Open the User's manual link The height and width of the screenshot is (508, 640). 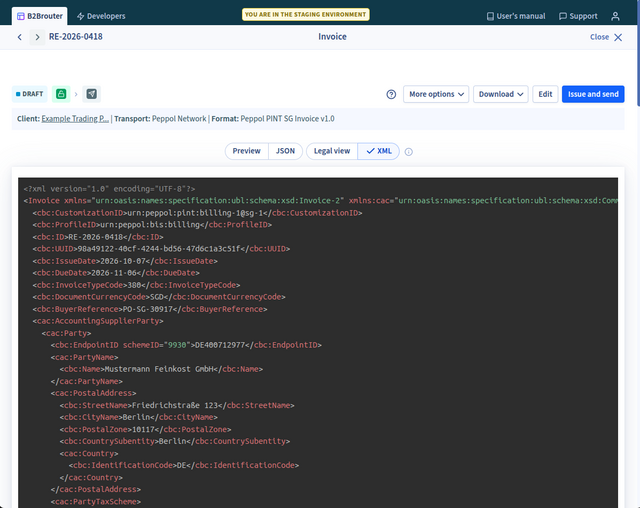click(516, 16)
